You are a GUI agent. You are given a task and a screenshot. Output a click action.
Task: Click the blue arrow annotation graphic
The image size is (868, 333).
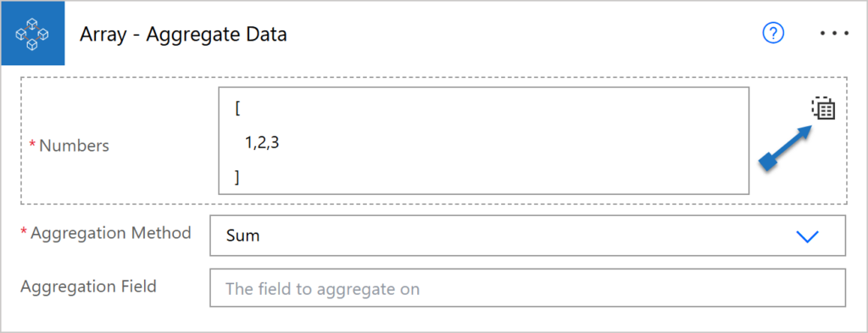click(786, 147)
